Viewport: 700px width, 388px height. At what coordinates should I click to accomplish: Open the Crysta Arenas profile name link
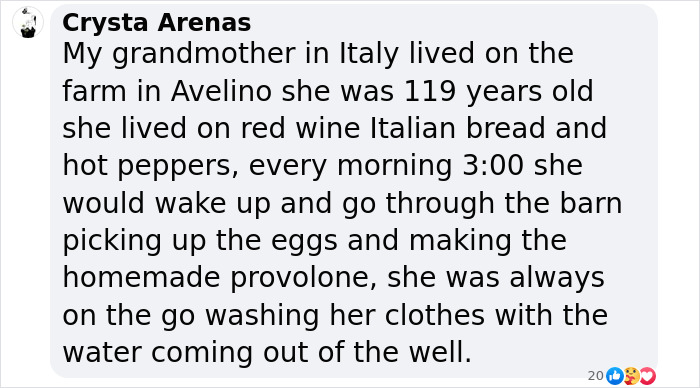(x=157, y=22)
